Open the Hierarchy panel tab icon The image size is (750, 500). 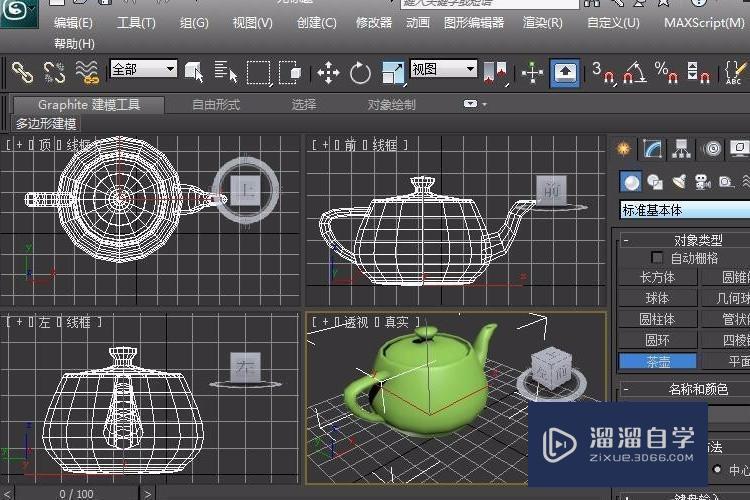(682, 149)
